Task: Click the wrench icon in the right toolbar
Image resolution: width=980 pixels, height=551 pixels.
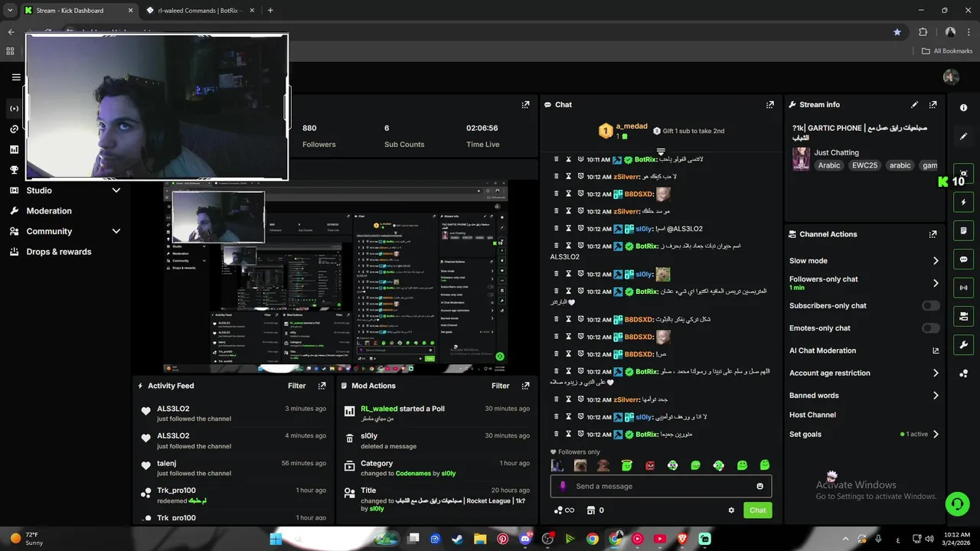Action: 963,344
